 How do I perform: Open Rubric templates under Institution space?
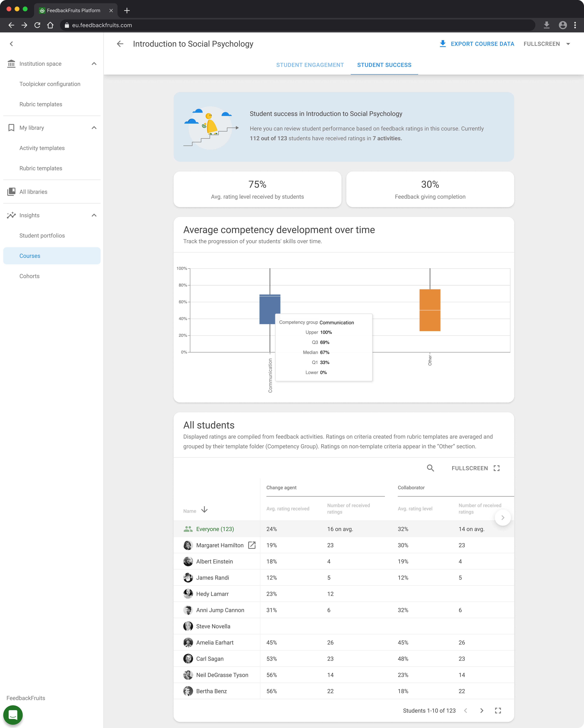point(41,104)
